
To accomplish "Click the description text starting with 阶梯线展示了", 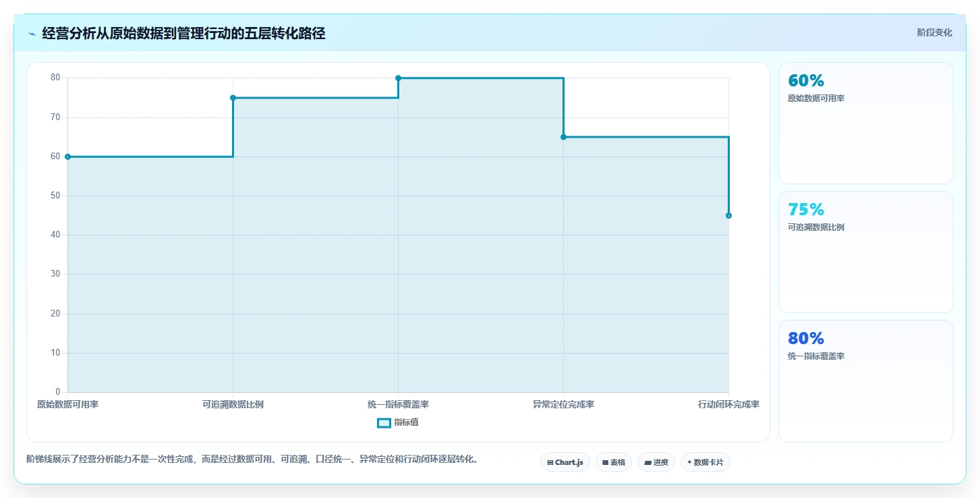I will (x=253, y=460).
